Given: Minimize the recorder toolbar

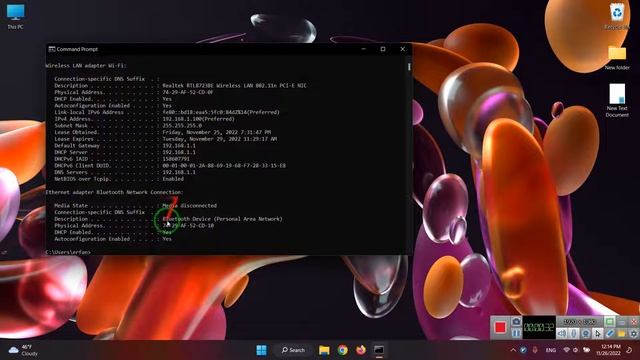Looking at the screenshot, I should pyautogui.click(x=622, y=322).
